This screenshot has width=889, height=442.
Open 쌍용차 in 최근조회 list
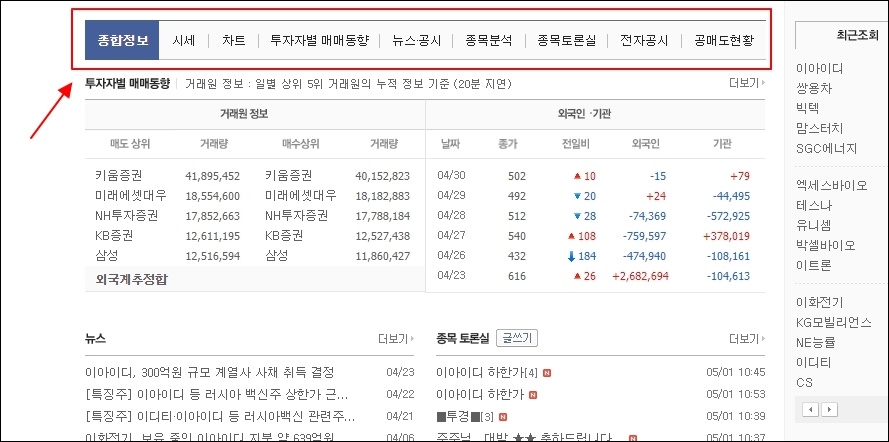tap(814, 88)
